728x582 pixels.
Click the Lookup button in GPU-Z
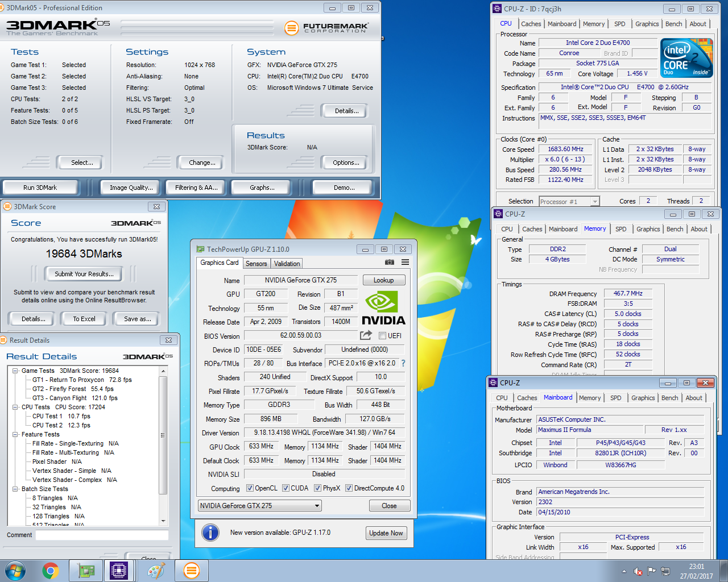[x=383, y=280]
